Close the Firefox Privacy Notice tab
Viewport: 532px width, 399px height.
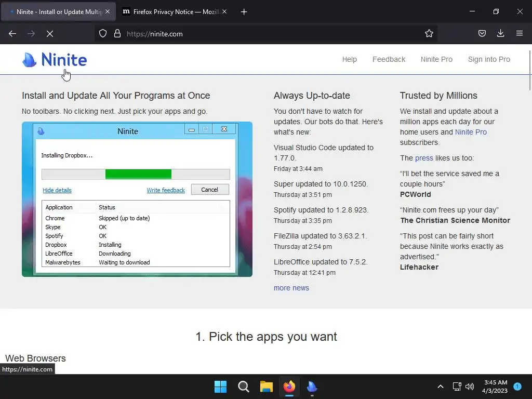(224, 11)
